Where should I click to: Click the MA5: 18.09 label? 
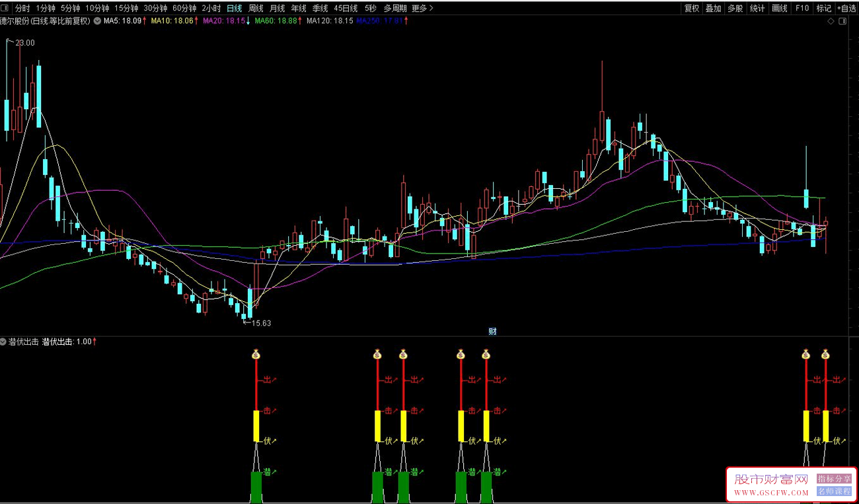click(123, 21)
